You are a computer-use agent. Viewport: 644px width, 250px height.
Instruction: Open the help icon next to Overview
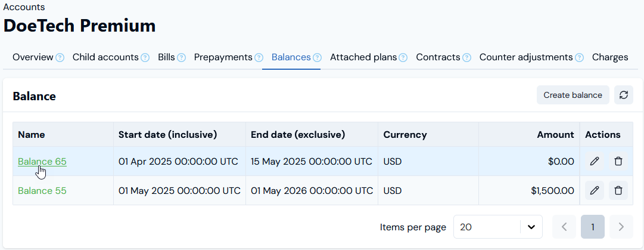click(60, 57)
